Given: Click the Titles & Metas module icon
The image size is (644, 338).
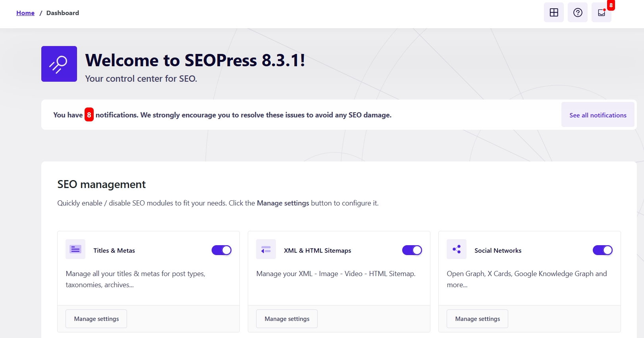Looking at the screenshot, I should pos(75,249).
